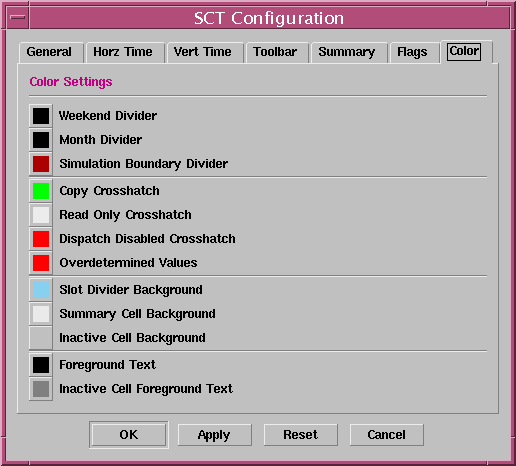The image size is (516, 466).
Task: Switch to the General tab
Action: point(51,52)
